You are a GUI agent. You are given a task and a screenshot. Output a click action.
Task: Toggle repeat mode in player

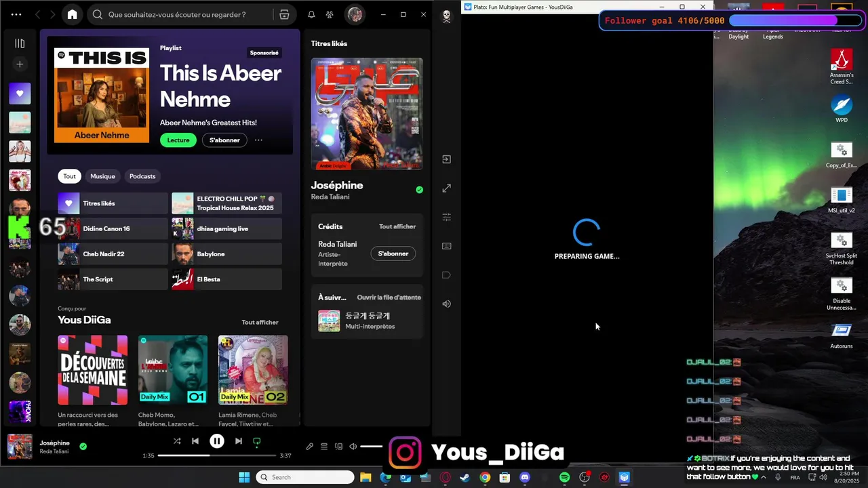click(256, 441)
